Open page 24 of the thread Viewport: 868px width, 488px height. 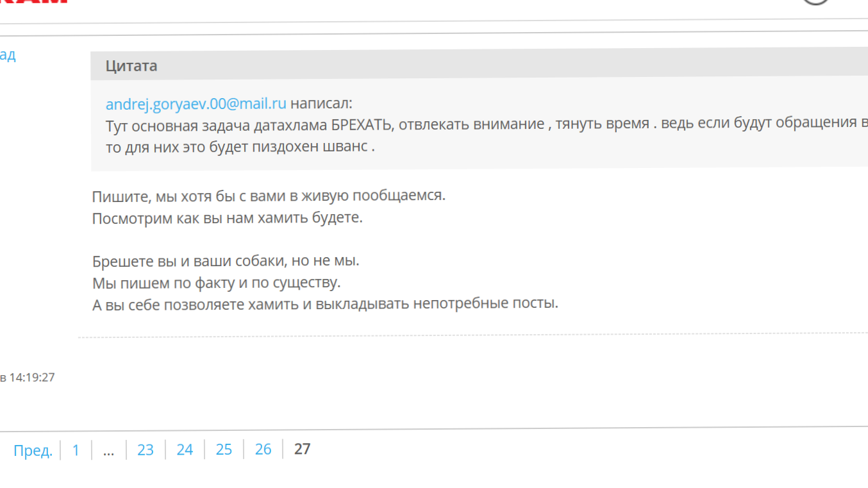(x=185, y=450)
